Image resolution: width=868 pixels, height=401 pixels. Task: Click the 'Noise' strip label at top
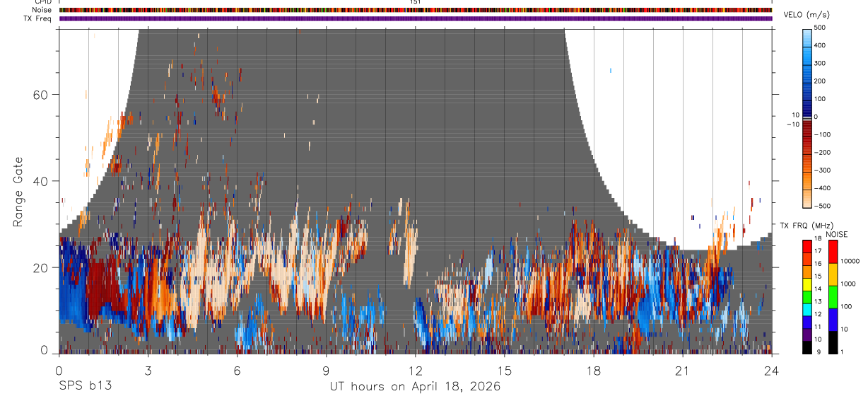coord(43,10)
